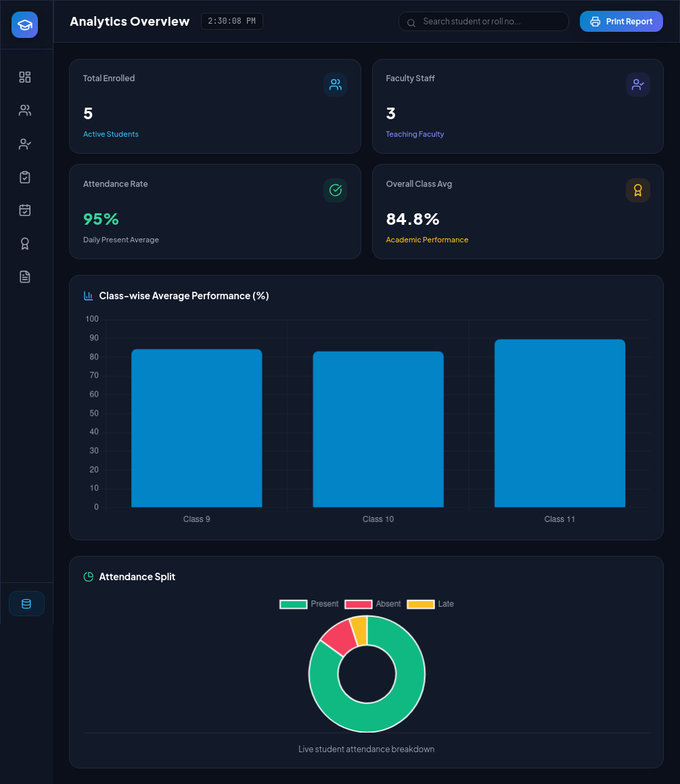680x784 pixels.
Task: Open the document reports icon in sidebar
Action: (x=24, y=276)
